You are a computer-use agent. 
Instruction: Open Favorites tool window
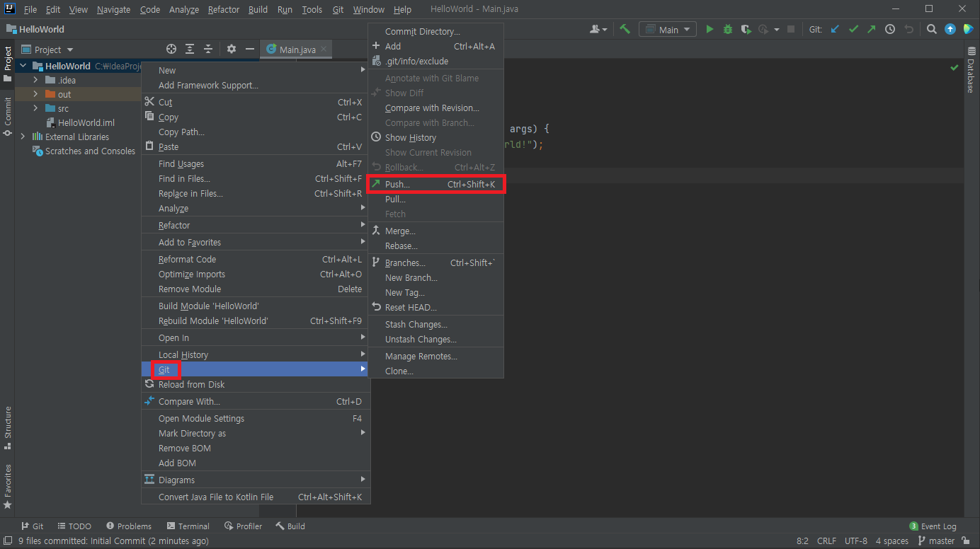click(x=8, y=487)
